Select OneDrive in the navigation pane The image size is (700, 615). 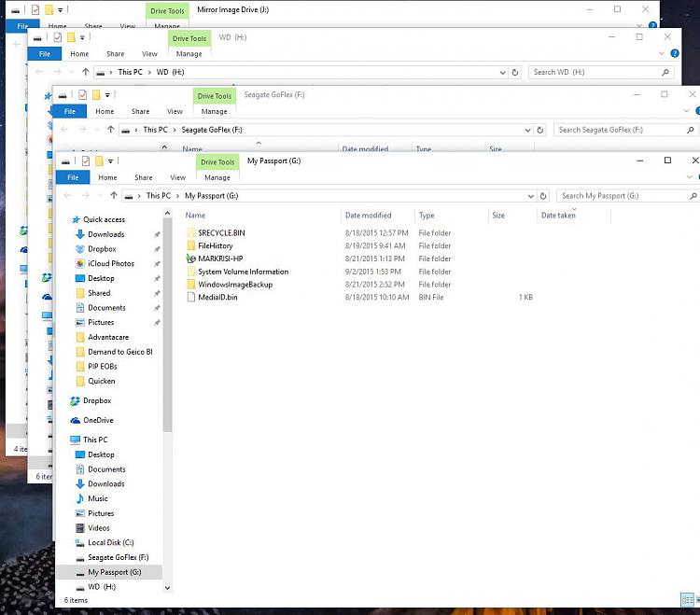[98, 420]
